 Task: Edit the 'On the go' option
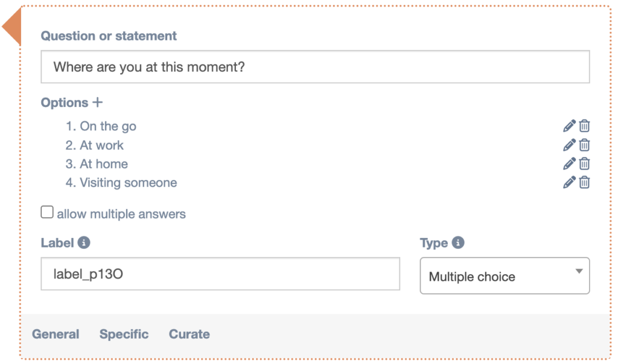tap(569, 126)
